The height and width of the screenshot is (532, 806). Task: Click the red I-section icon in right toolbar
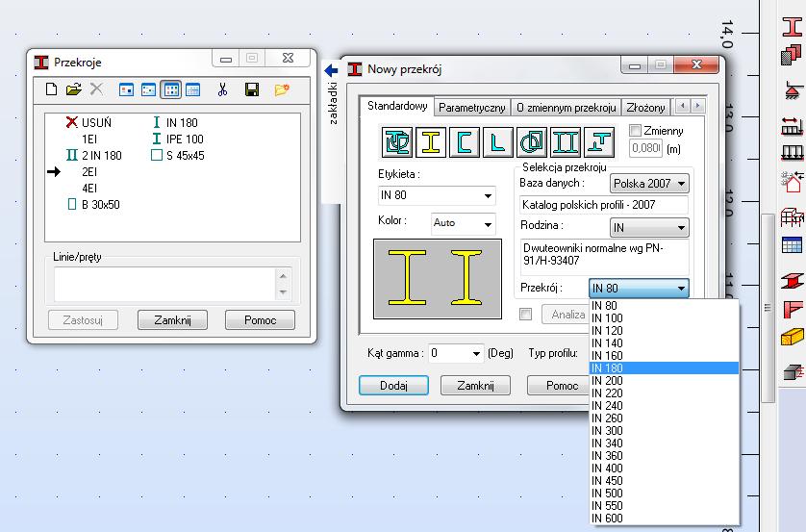[x=793, y=27]
